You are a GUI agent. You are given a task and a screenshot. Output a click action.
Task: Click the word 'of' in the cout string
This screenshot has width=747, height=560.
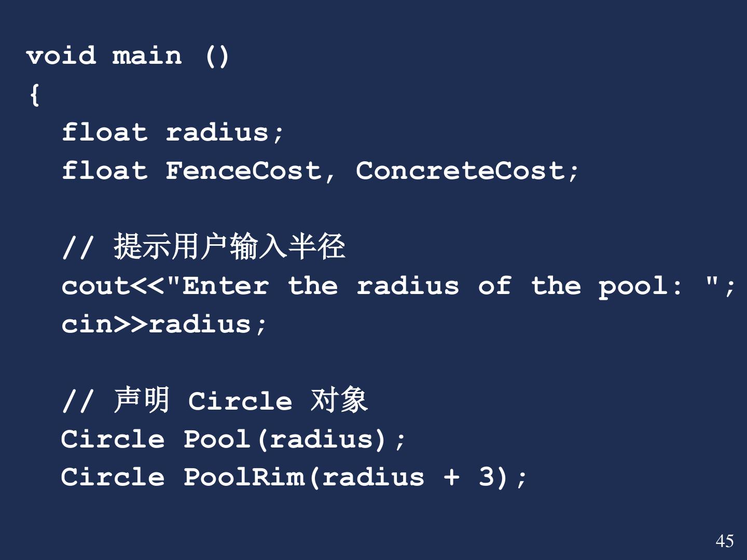[x=494, y=286]
